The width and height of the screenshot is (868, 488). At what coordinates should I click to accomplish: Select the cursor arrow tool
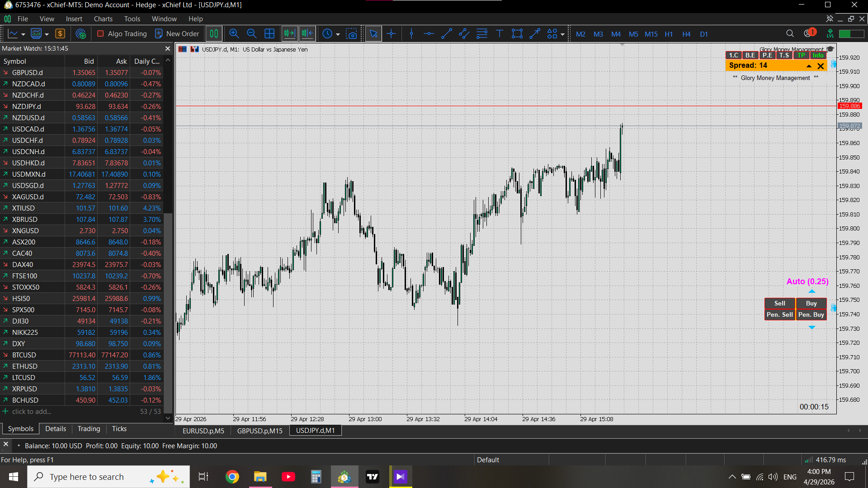pos(373,34)
